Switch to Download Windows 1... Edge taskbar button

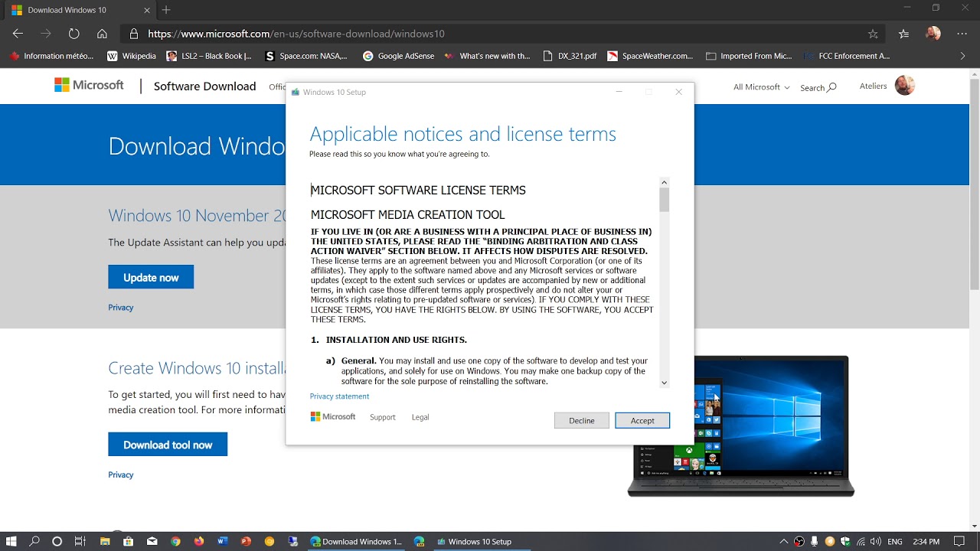click(x=355, y=541)
